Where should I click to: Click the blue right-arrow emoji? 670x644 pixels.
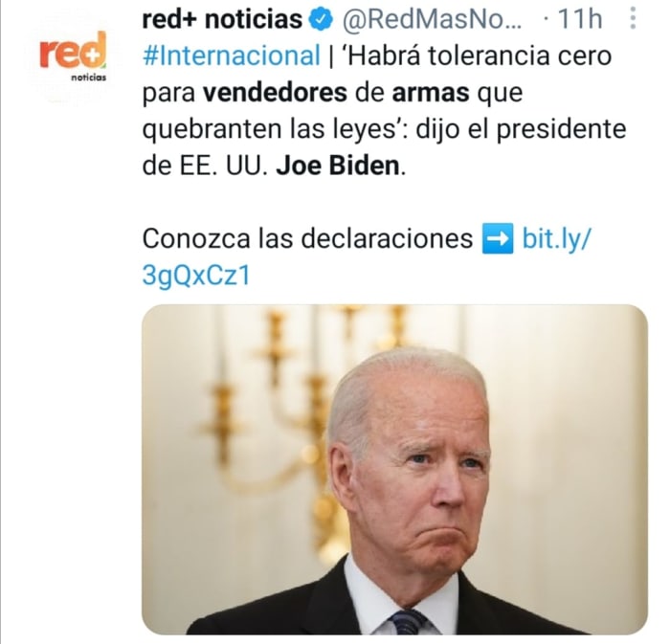pos(498,238)
